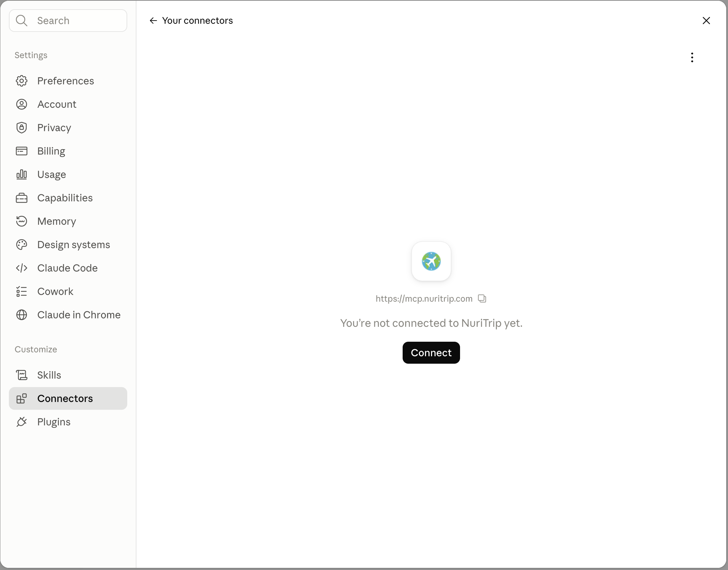The height and width of the screenshot is (570, 728).
Task: Click the Billing card icon
Action: [x=22, y=151]
